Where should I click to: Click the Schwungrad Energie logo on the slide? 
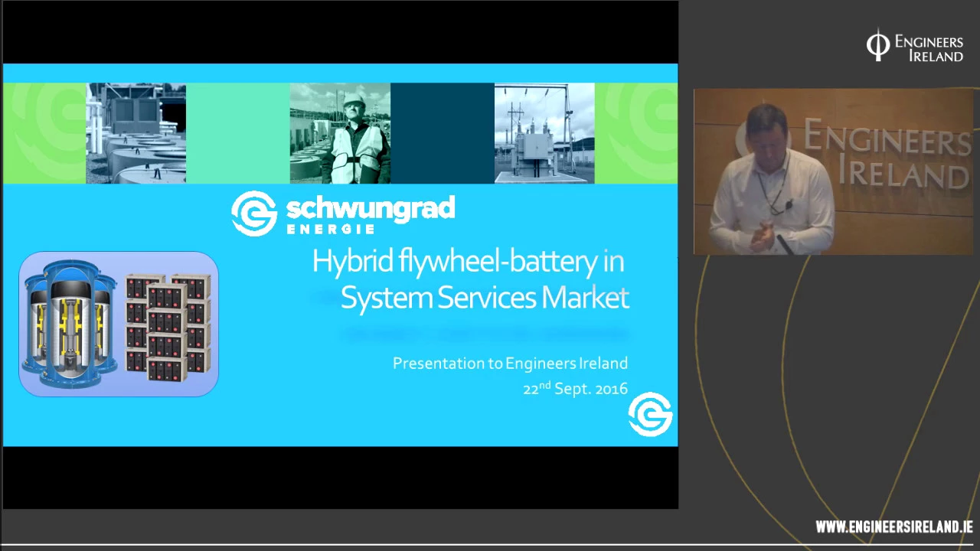pos(343,214)
